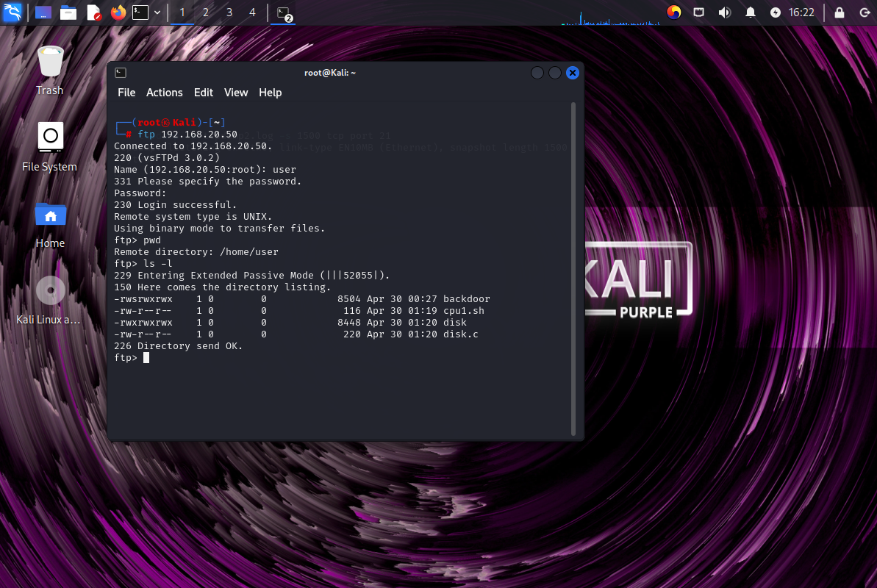Click the clock showing 16:22
Image resolution: width=877 pixels, height=588 pixels.
(x=801, y=12)
